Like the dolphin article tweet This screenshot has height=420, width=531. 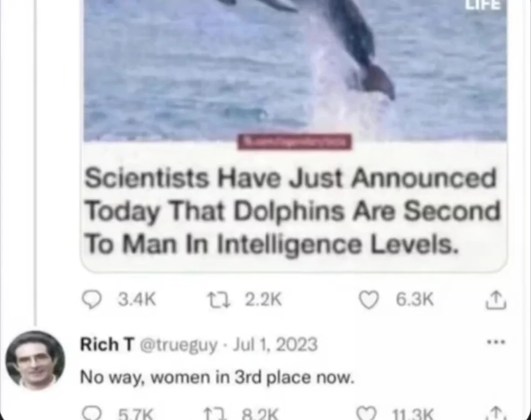click(x=368, y=300)
